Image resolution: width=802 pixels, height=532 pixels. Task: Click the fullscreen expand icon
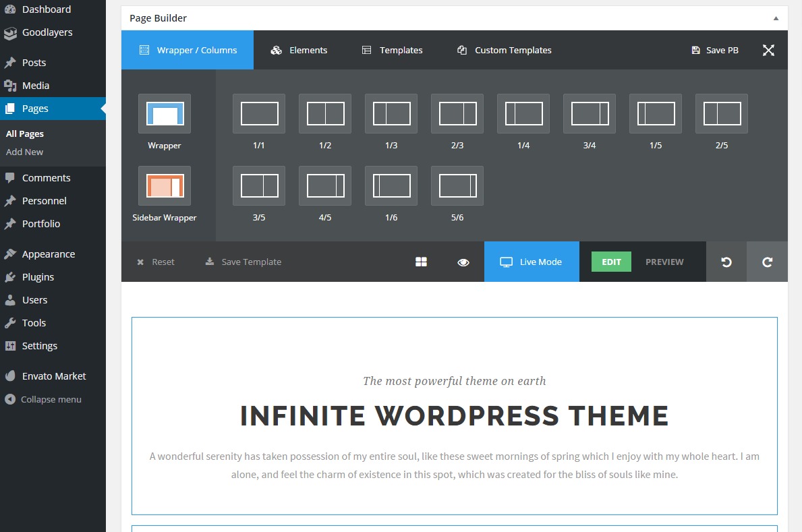tap(768, 50)
